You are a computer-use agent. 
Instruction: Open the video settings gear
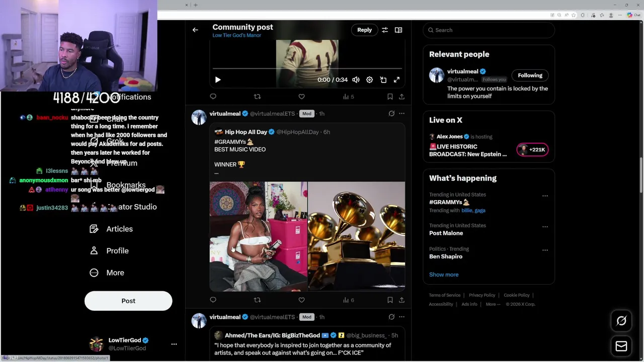pos(369,80)
